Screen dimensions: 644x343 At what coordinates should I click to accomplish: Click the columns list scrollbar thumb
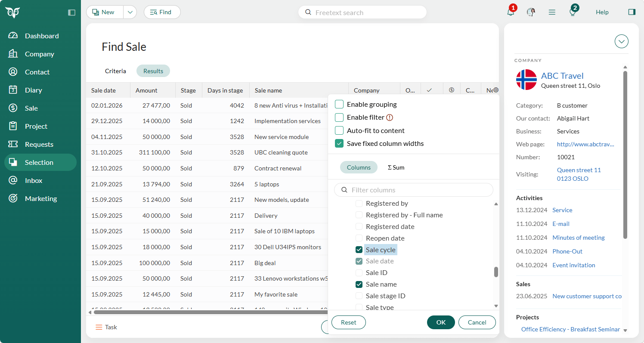point(496,272)
